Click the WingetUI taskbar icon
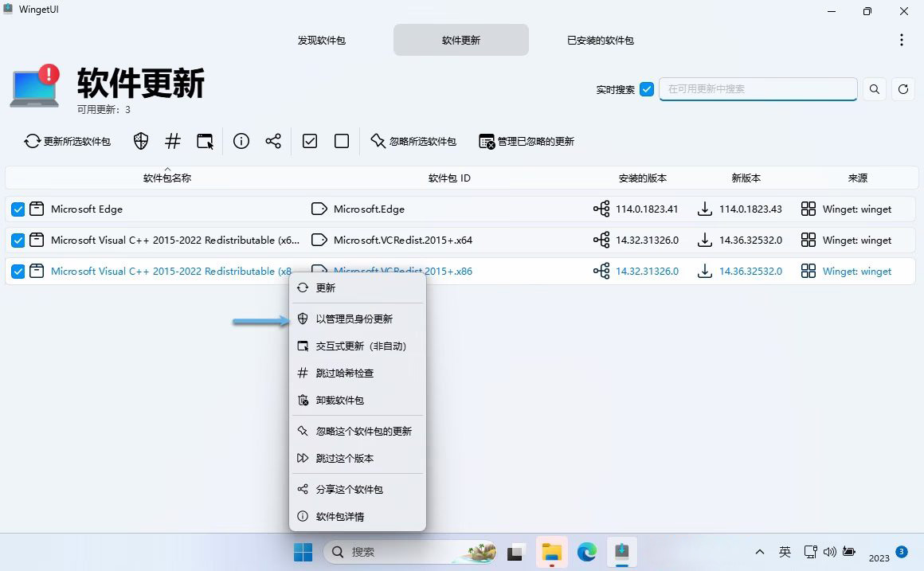This screenshot has height=571, width=924. point(621,552)
